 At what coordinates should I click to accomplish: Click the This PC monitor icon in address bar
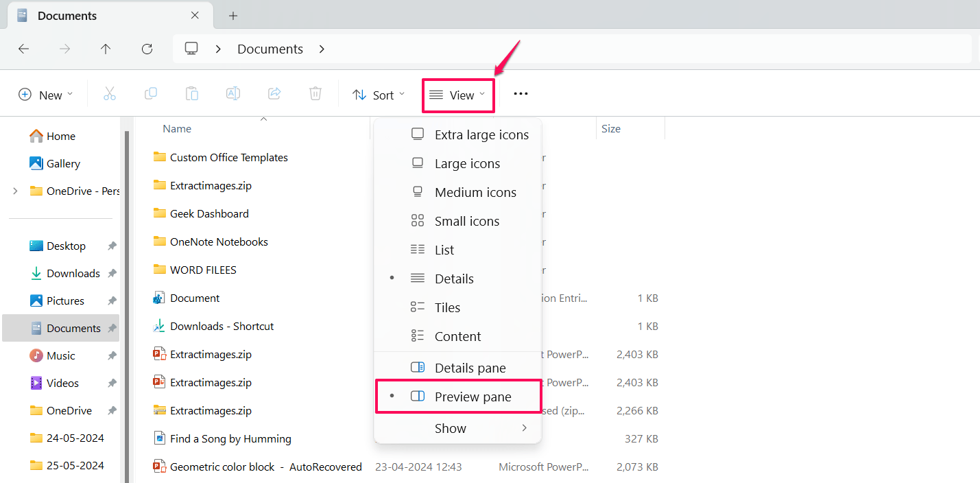pyautogui.click(x=191, y=49)
